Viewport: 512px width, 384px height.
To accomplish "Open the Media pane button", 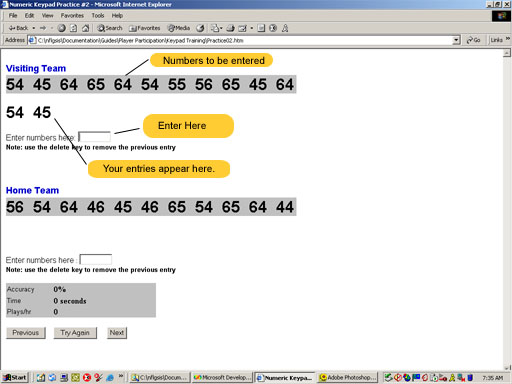I will [x=179, y=28].
